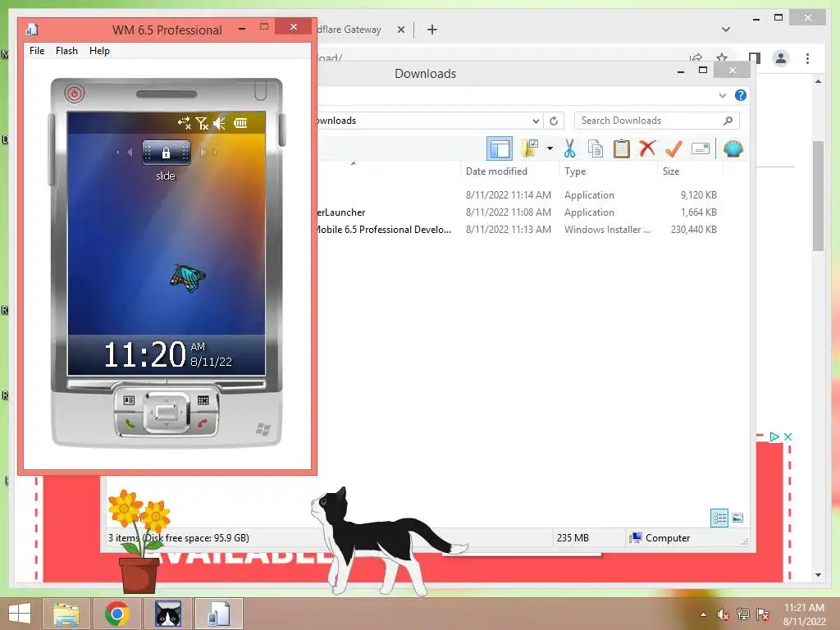Sort by Size column header
Image resolution: width=840 pixels, height=630 pixels.
tap(671, 171)
